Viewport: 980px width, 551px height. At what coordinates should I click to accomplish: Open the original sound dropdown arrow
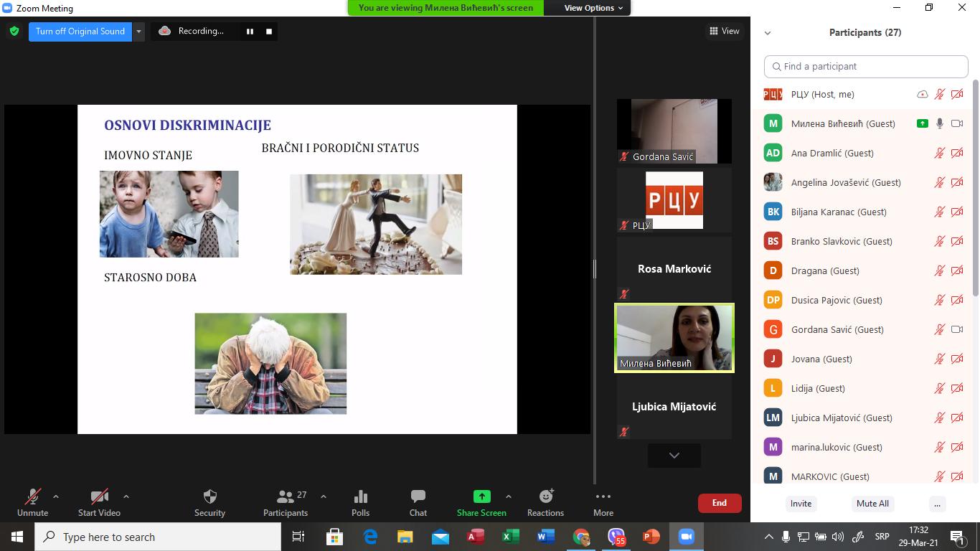pyautogui.click(x=139, y=32)
